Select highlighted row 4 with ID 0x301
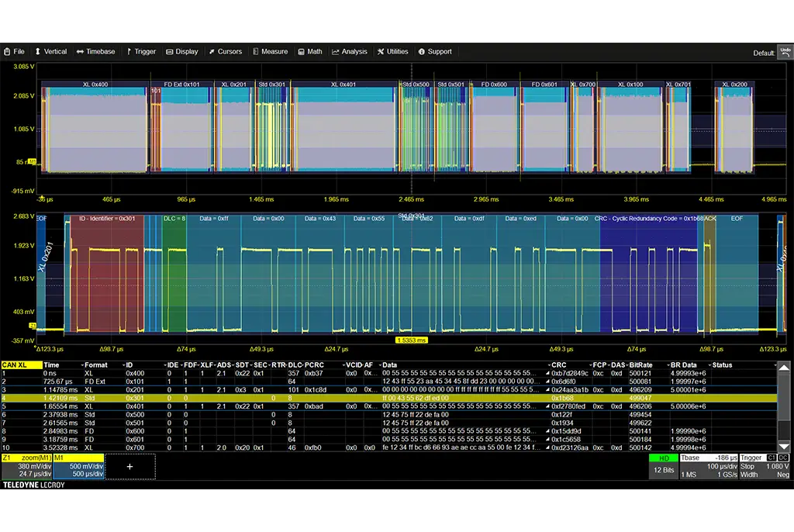The image size is (794, 532). point(389,399)
